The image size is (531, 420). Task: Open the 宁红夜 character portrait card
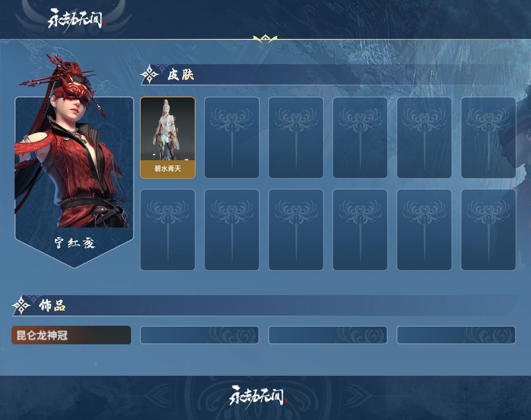(x=74, y=182)
